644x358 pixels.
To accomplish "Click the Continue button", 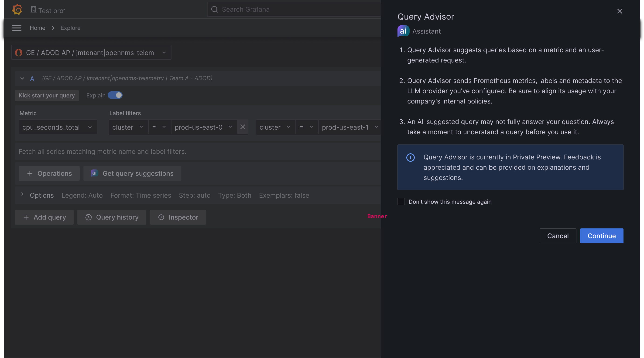I will pyautogui.click(x=601, y=236).
